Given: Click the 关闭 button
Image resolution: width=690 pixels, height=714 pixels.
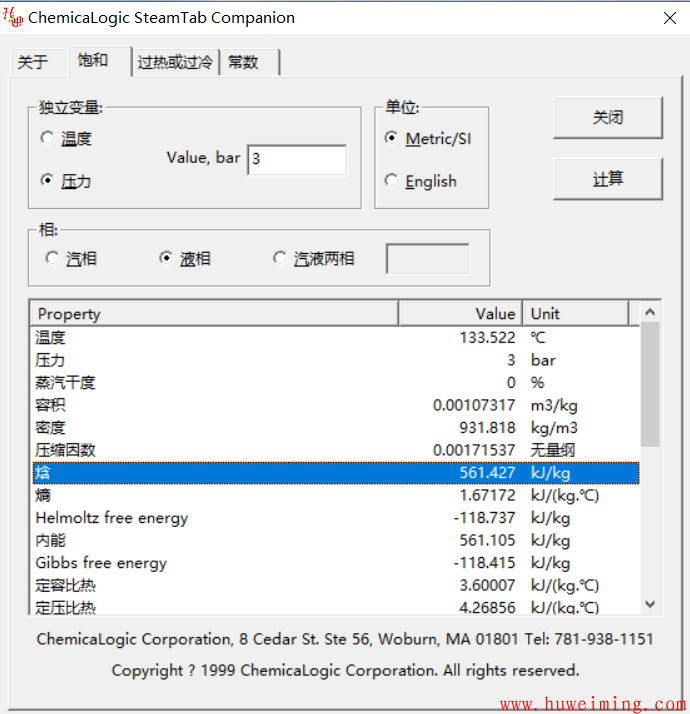Looking at the screenshot, I should pyautogui.click(x=608, y=117).
